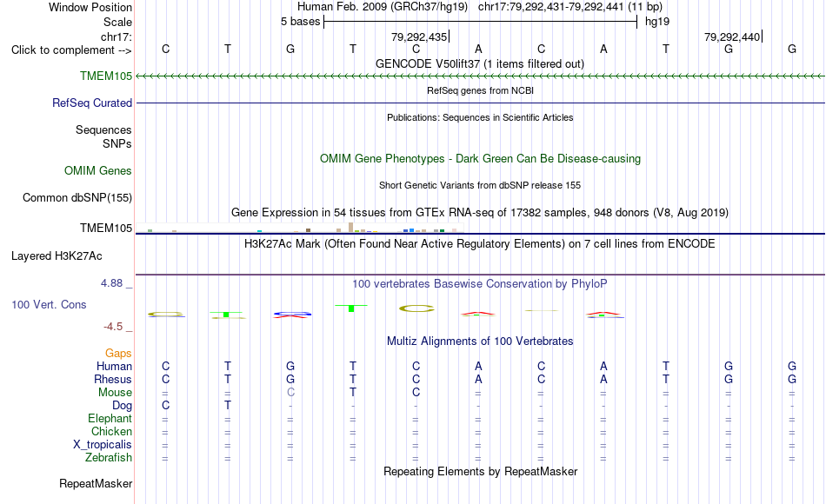Click the 79,292,435 ruler coordinate
The height and width of the screenshot is (504, 826).
click(x=419, y=36)
